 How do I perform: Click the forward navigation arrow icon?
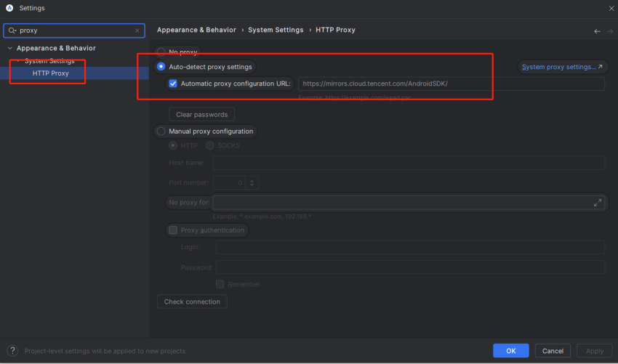coord(609,31)
